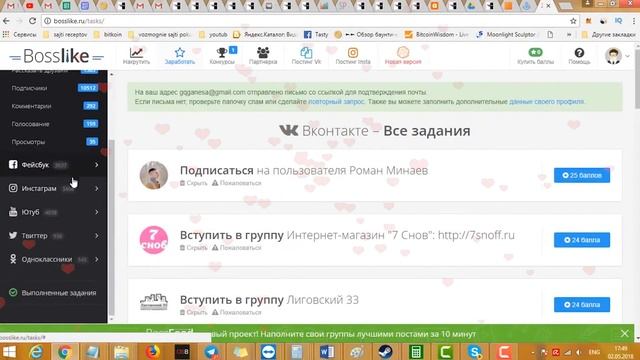Hide the 7 Снов group task
This screenshot has height=360, width=640.
[x=193, y=248]
